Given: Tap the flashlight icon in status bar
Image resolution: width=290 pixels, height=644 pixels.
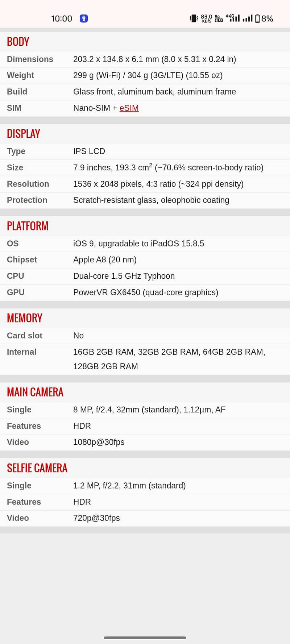Looking at the screenshot, I should (84, 18).
